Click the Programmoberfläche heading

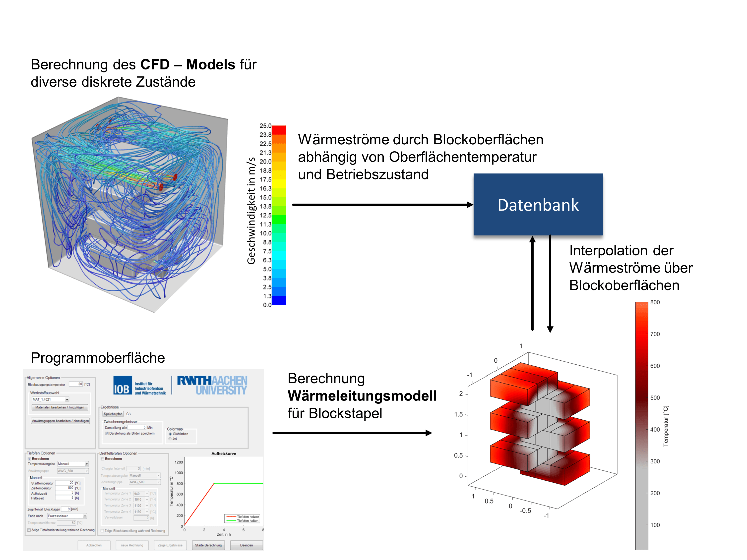pyautogui.click(x=98, y=358)
